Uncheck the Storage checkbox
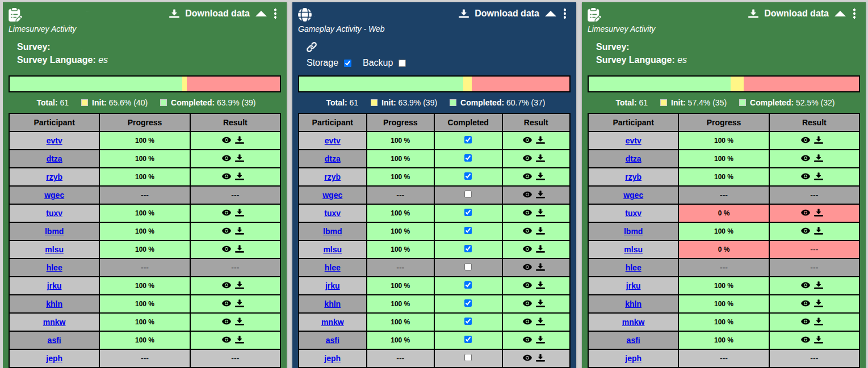This screenshot has height=368, width=868. tap(348, 63)
